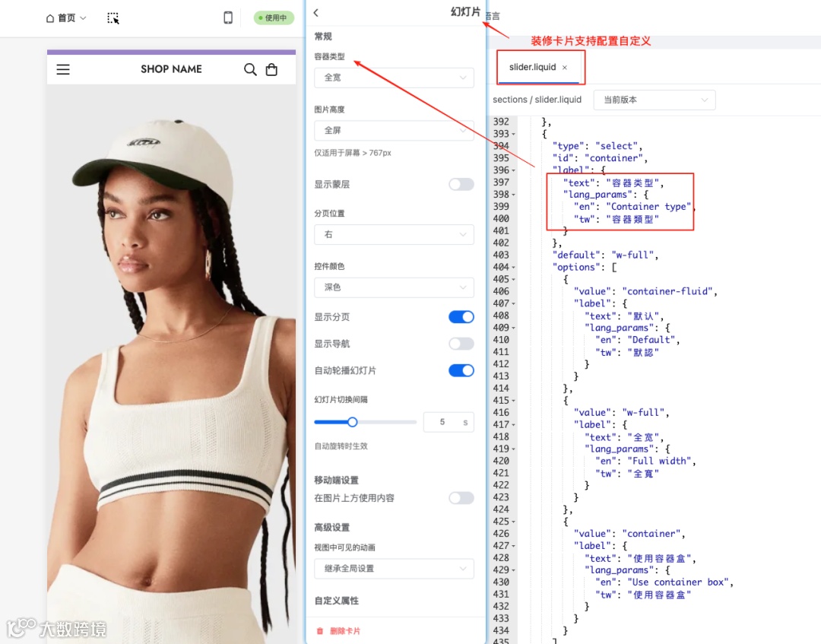Collapse code fold at line 398
The image size is (821, 644).
(513, 195)
